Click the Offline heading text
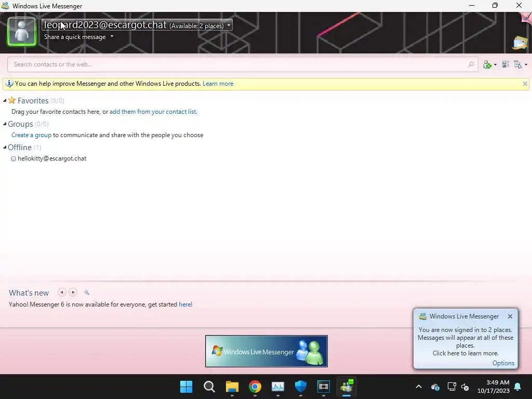 pos(20,148)
